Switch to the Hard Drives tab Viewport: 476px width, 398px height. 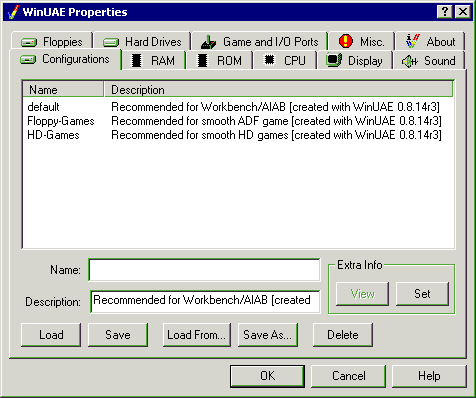tap(142, 42)
